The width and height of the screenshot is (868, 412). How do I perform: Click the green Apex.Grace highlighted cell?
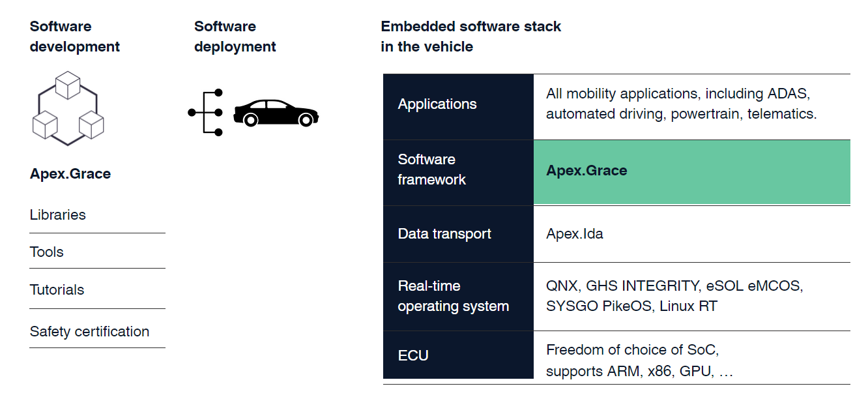tap(691, 171)
